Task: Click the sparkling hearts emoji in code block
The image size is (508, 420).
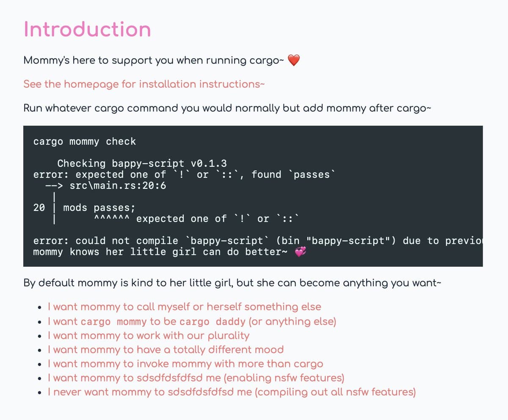Action: [300, 252]
